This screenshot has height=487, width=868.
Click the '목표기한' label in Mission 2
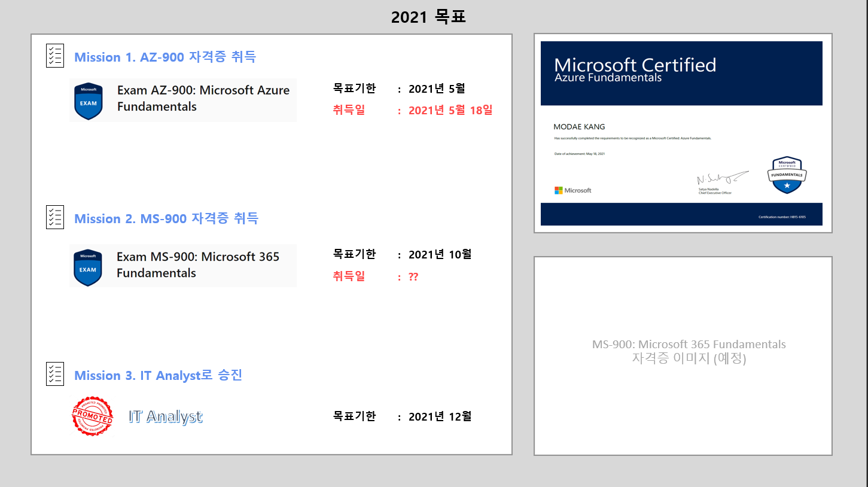[x=355, y=254]
